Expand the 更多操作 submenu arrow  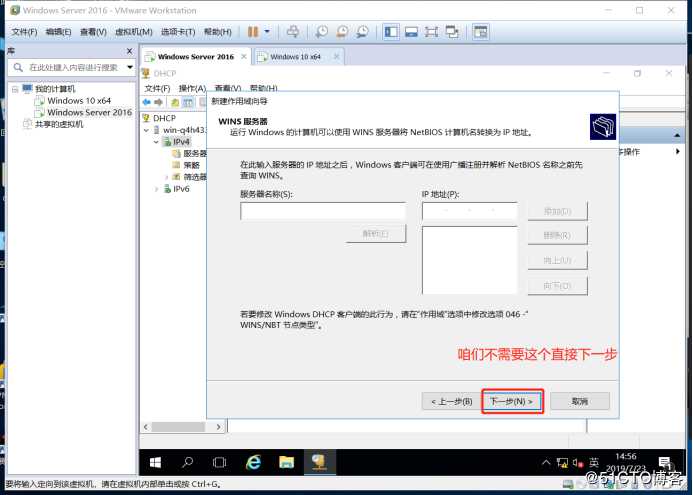[x=678, y=152]
